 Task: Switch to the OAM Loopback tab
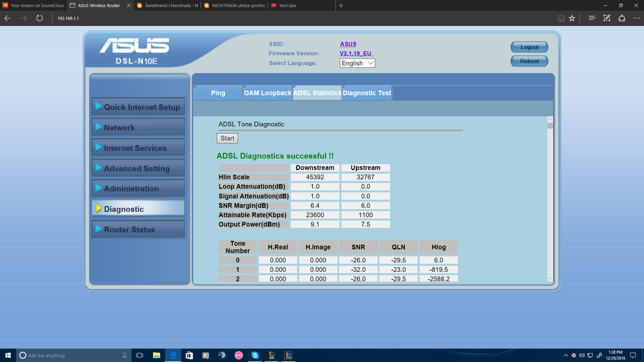click(x=268, y=93)
